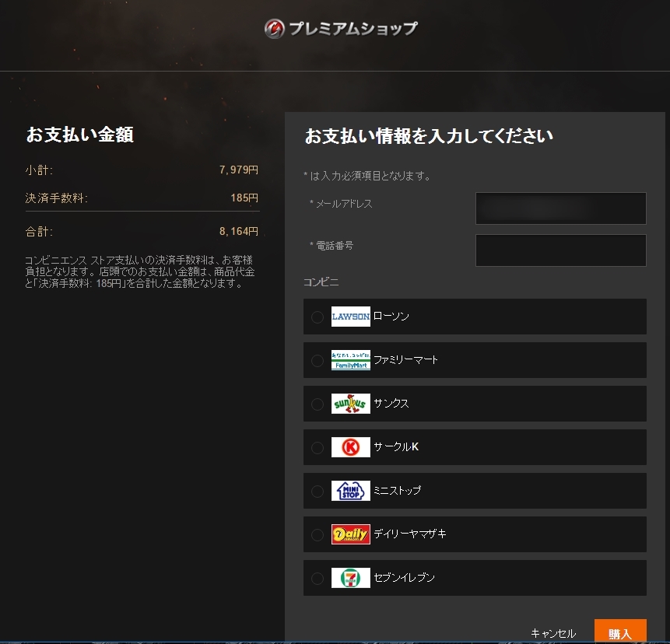Click the Circle K logo icon

pyautogui.click(x=349, y=447)
